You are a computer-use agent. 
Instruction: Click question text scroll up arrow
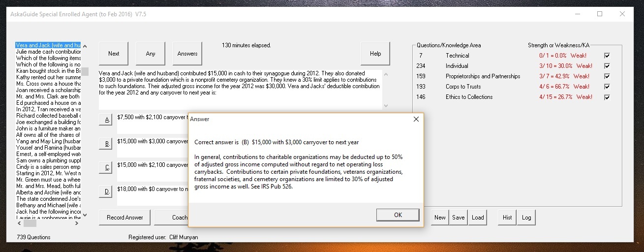click(x=386, y=74)
